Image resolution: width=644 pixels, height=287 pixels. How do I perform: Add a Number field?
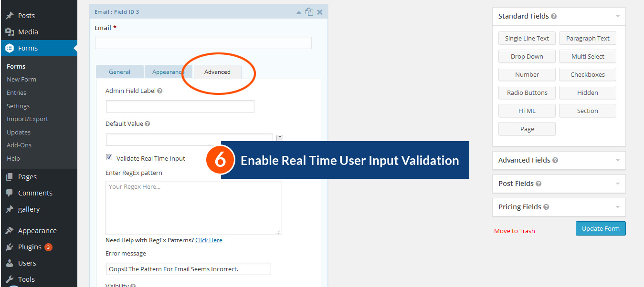tap(527, 75)
